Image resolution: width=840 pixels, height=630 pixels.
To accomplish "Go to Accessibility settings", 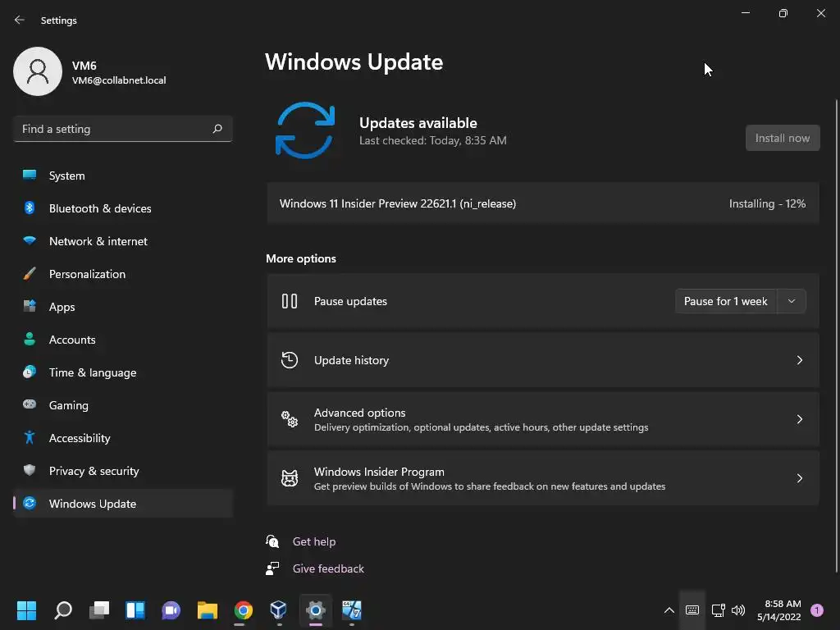I will (x=123, y=438).
